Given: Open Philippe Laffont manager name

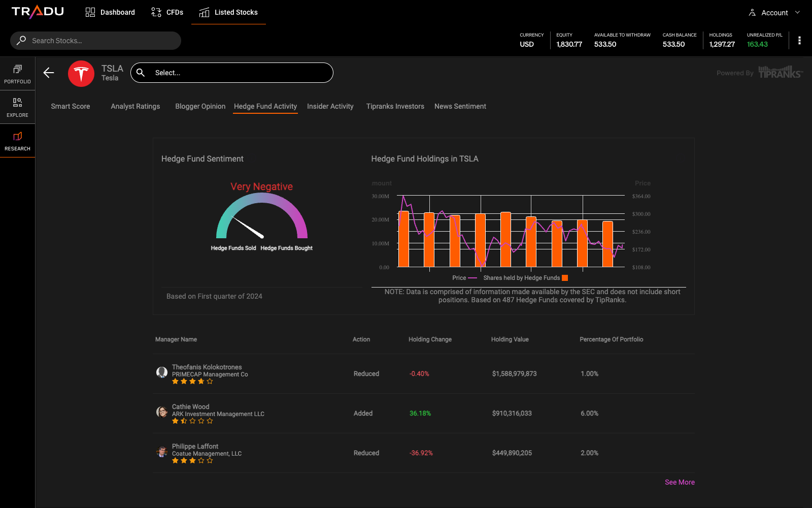Looking at the screenshot, I should 195,446.
